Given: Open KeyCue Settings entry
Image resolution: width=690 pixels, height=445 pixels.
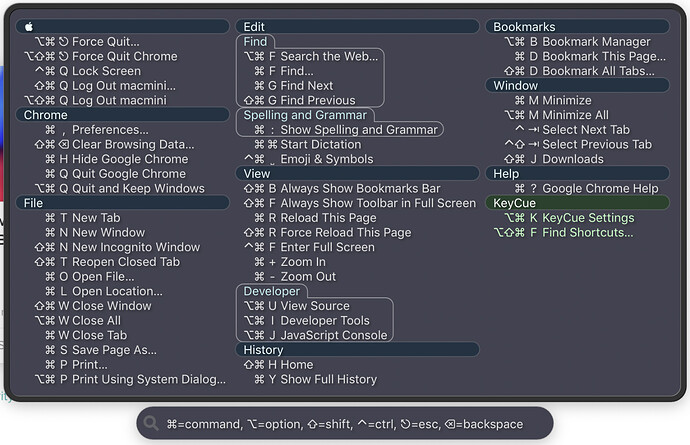Looking at the screenshot, I should 569,217.
